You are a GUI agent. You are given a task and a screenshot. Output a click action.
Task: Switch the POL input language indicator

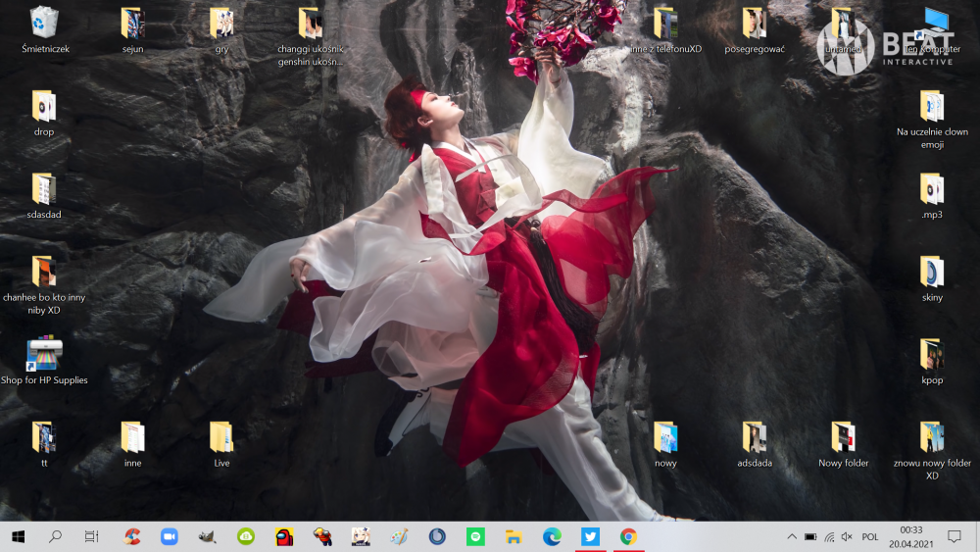pyautogui.click(x=870, y=537)
